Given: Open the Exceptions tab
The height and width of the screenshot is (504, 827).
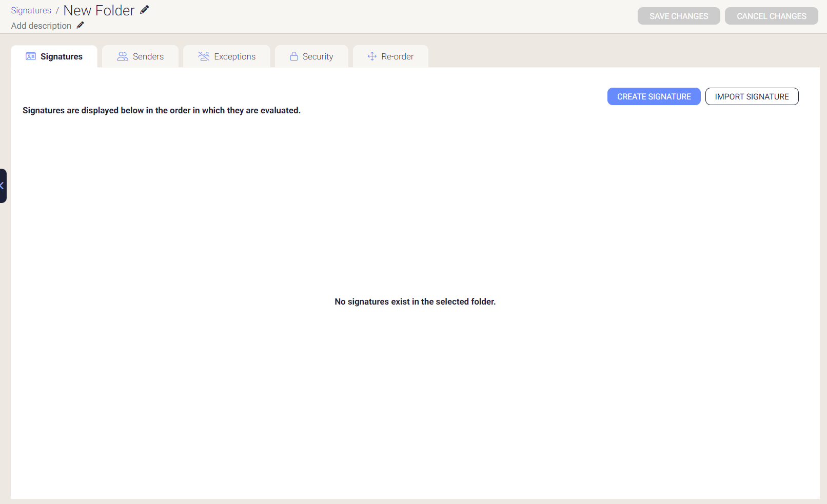Looking at the screenshot, I should coord(234,56).
